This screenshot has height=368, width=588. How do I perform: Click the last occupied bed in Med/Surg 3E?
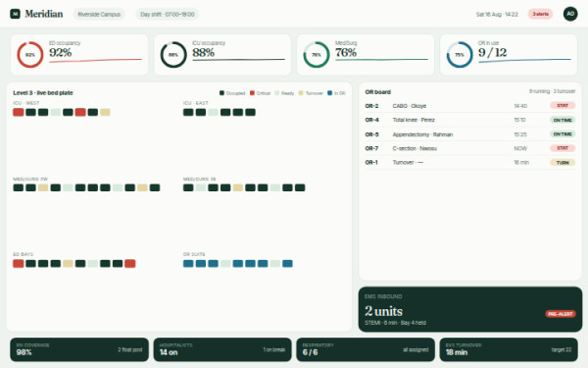point(300,187)
